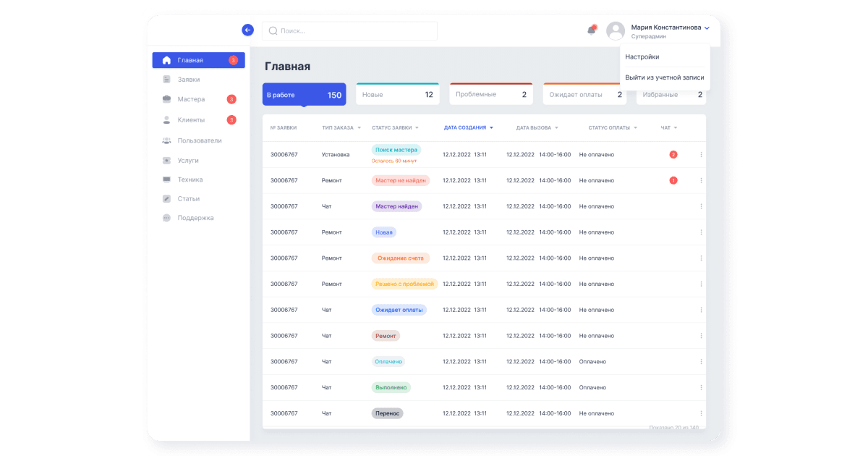Open Пользователи using the sidebar icon
Screen dimensions: 868x456
[x=167, y=140]
